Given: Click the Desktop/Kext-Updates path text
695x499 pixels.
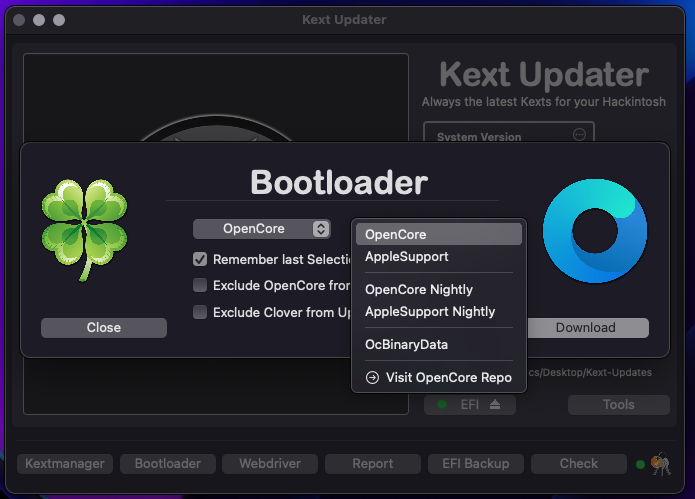Looking at the screenshot, I should 590,372.
